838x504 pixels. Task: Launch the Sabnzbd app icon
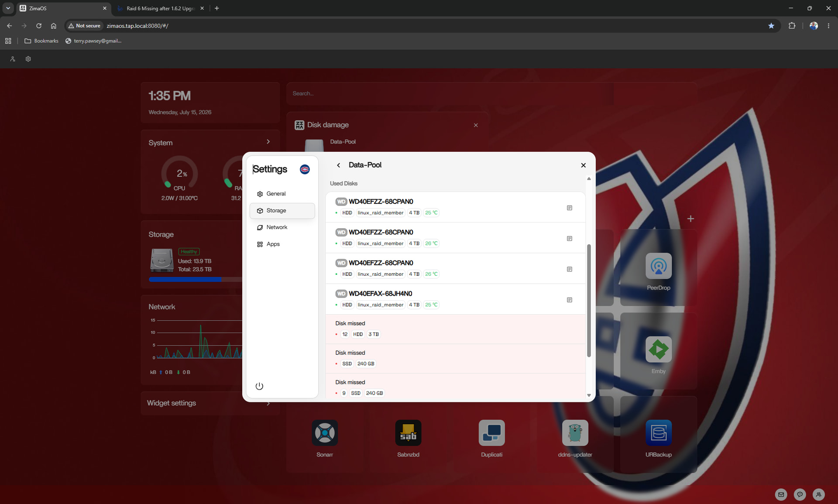tap(408, 432)
